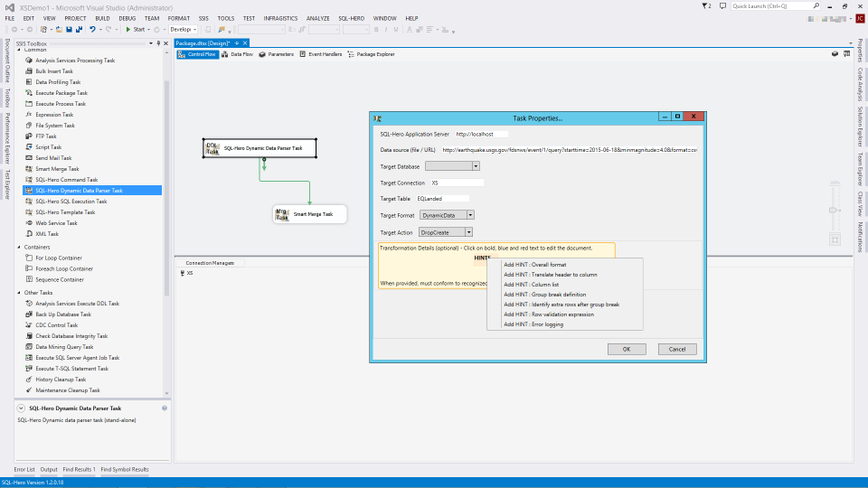Pin the SSIS Toolbox panel
The height and width of the screenshot is (488, 868).
click(158, 43)
